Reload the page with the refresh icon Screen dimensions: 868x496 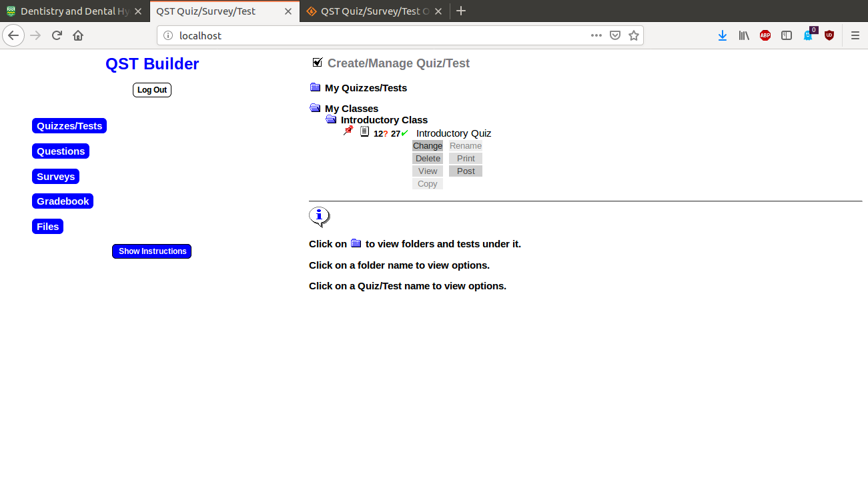[x=57, y=36]
